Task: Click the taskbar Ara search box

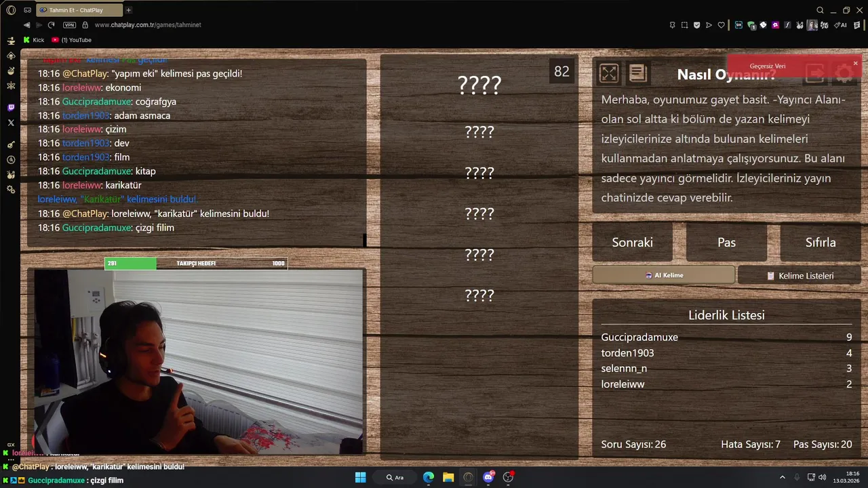Action: (395, 477)
